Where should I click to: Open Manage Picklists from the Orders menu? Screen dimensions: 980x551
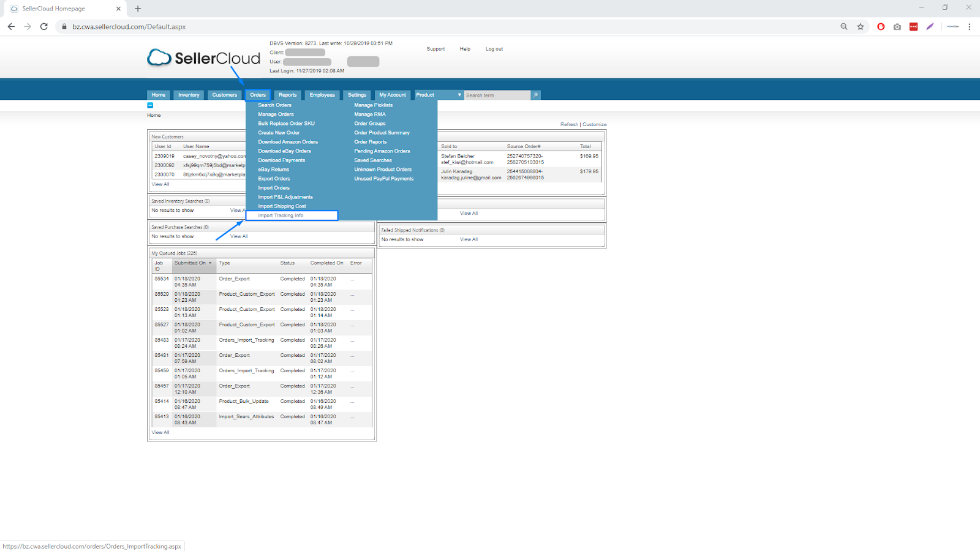[374, 105]
